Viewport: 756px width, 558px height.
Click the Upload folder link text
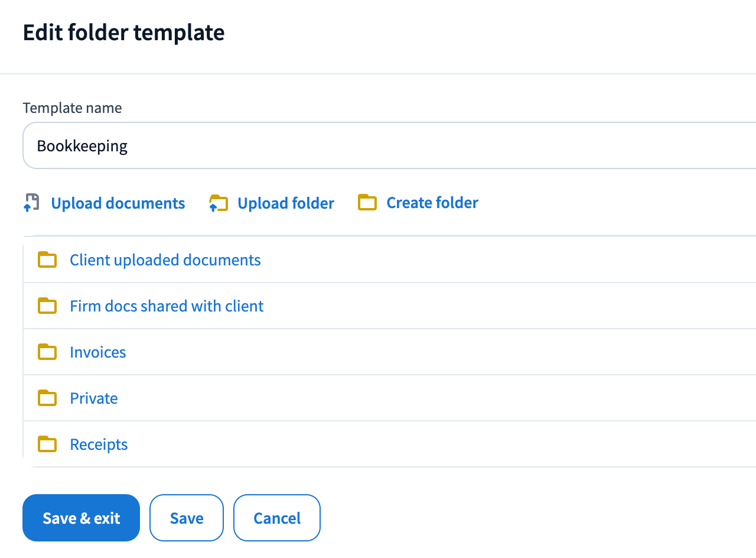point(285,203)
